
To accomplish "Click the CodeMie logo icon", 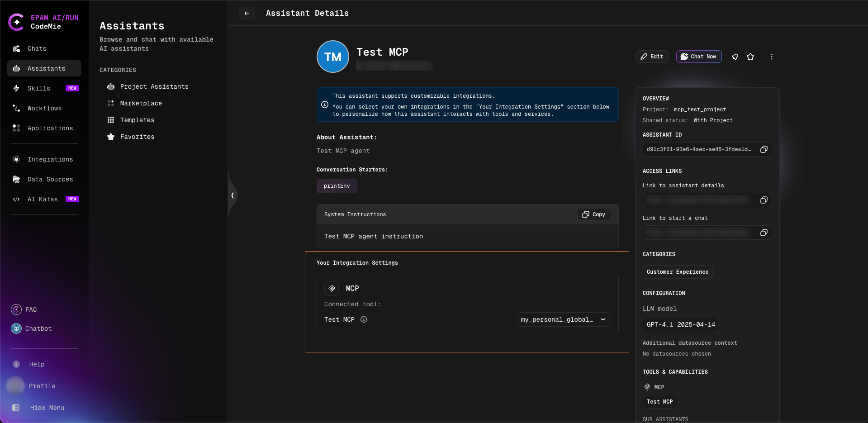I will (16, 22).
